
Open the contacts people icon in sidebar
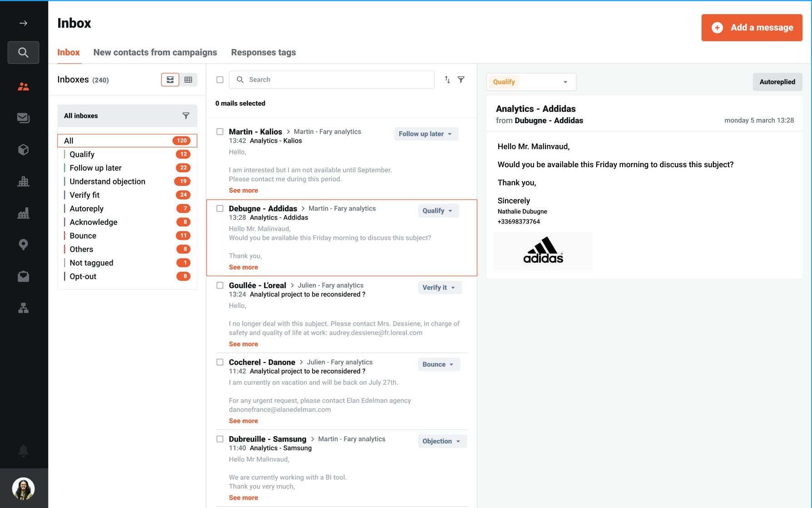[23, 86]
